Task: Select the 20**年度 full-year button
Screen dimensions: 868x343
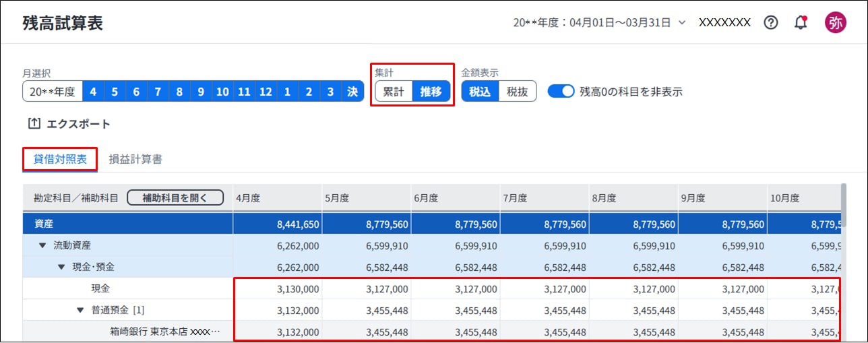Action: point(53,92)
